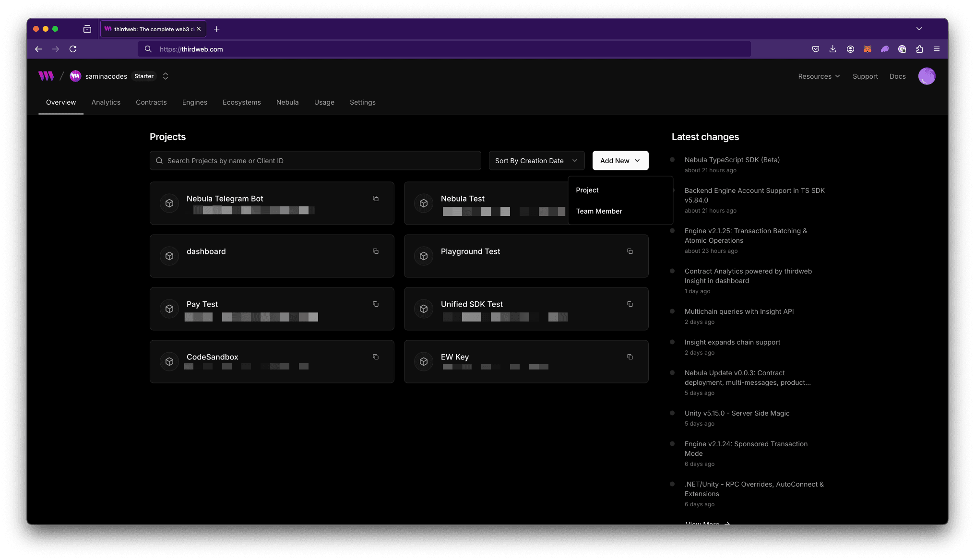Select Team Member from Add New dropdown

coord(599,210)
